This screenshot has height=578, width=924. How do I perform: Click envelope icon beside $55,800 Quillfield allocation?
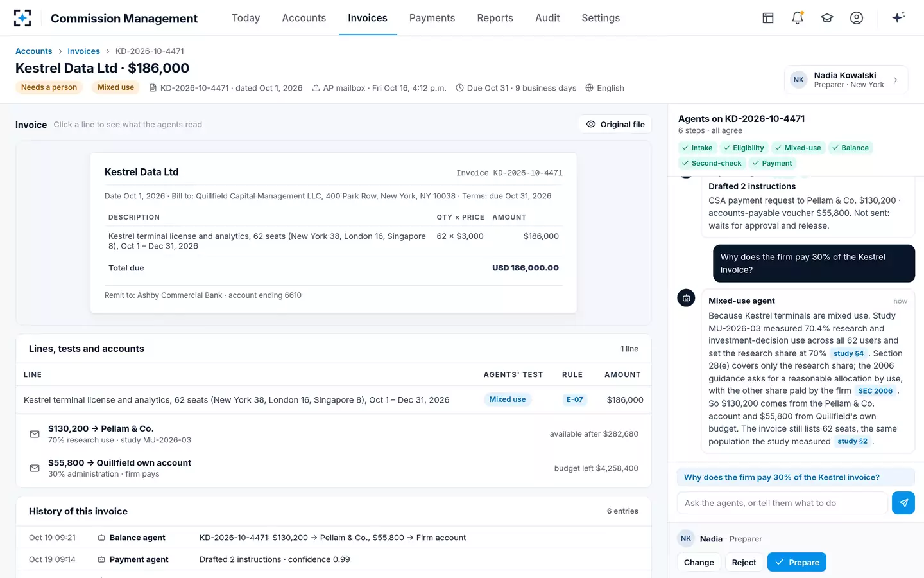pyautogui.click(x=35, y=468)
